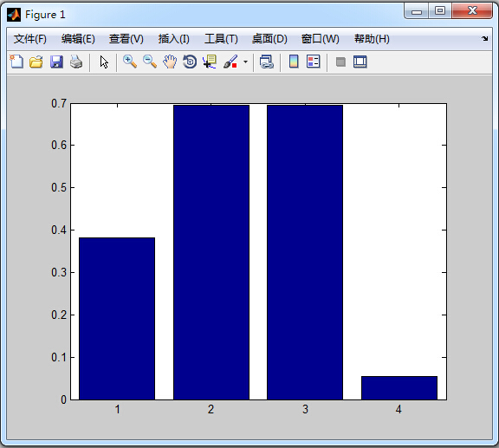Expand the brush color dropdown arrow
Viewport: 499px width, 448px height.
pos(245,62)
